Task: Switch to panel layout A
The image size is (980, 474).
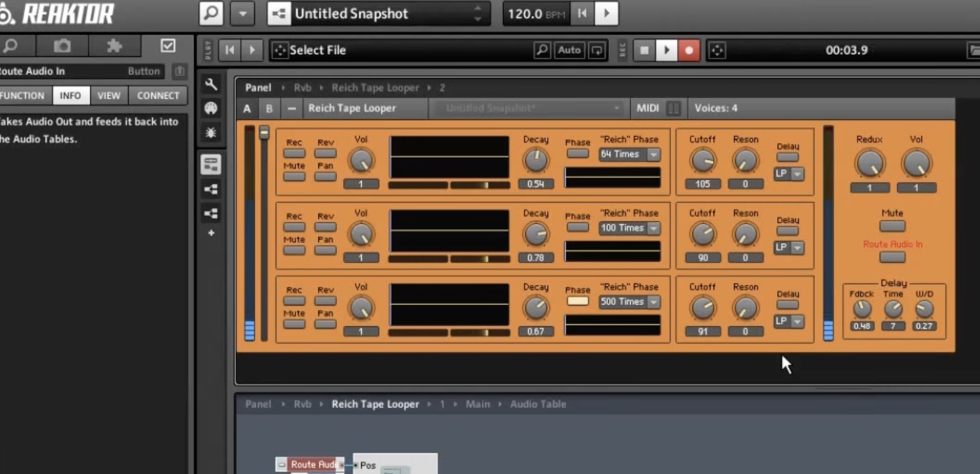Action: pos(247,109)
